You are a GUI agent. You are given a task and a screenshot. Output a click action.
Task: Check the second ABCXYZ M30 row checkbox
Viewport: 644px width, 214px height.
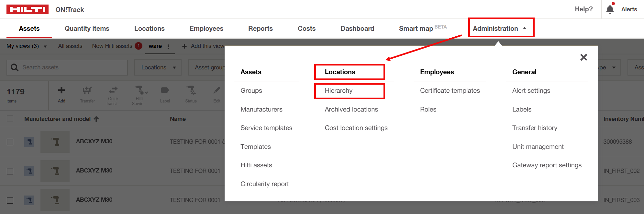pyautogui.click(x=10, y=171)
